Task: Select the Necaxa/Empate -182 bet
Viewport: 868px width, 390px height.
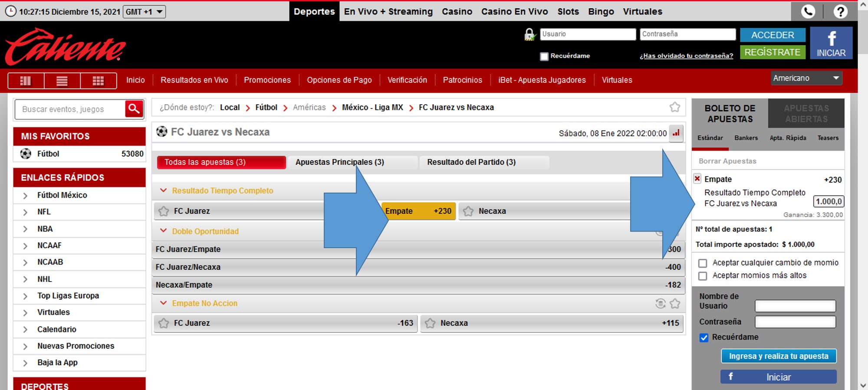Action: (418, 285)
